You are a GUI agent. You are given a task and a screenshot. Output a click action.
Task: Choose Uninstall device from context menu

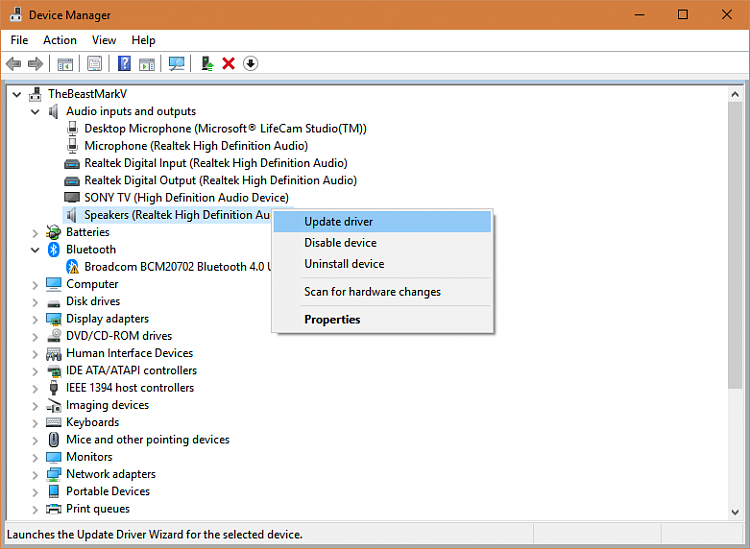(382, 264)
